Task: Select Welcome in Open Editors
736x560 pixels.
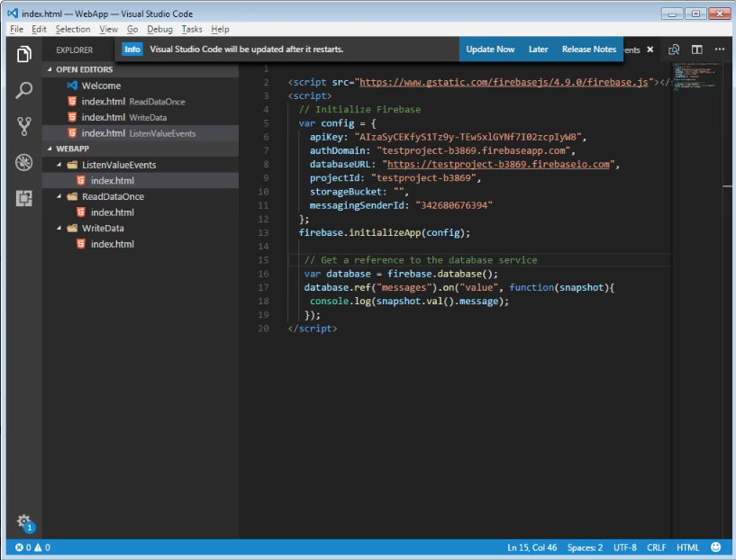Action: 141,86
